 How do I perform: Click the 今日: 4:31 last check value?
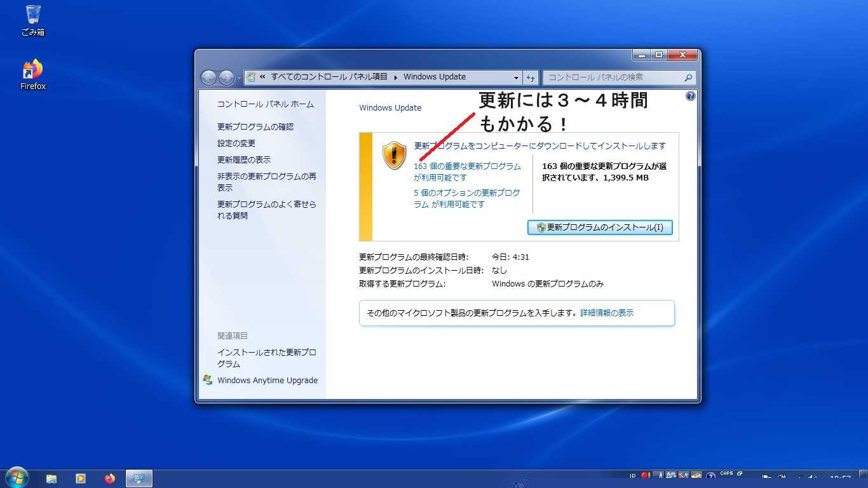510,257
